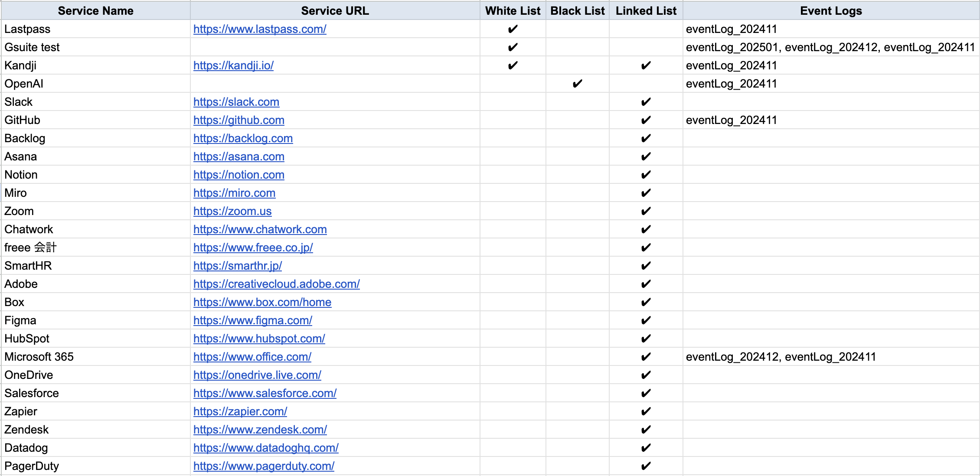Open the zendesk.com link
The image size is (980, 476).
coord(260,430)
